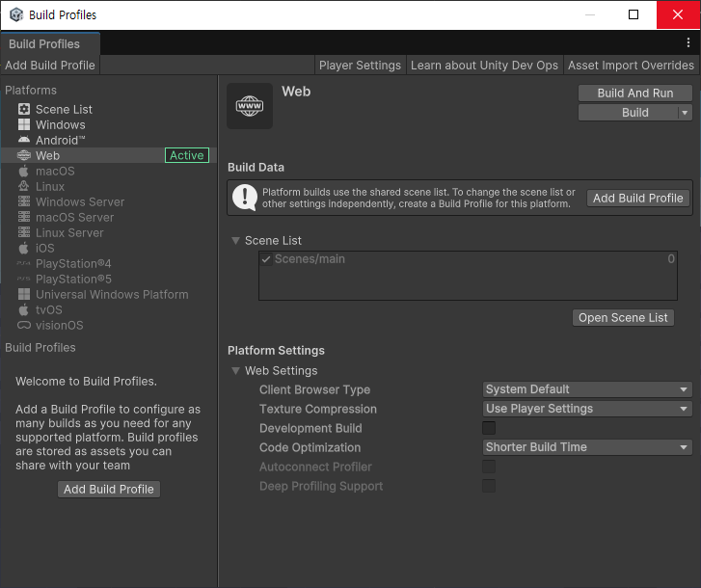The height and width of the screenshot is (588, 701).
Task: Click Add Build Profile in Build Data box
Action: (638, 198)
